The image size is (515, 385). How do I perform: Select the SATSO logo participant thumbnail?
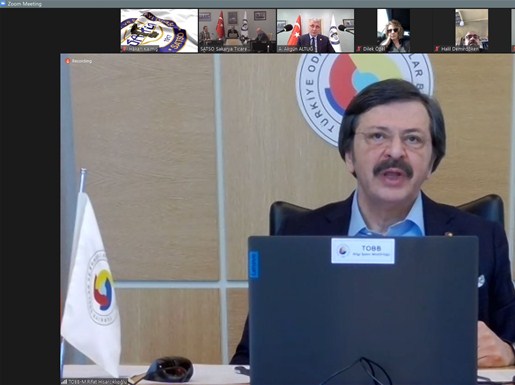[159, 31]
